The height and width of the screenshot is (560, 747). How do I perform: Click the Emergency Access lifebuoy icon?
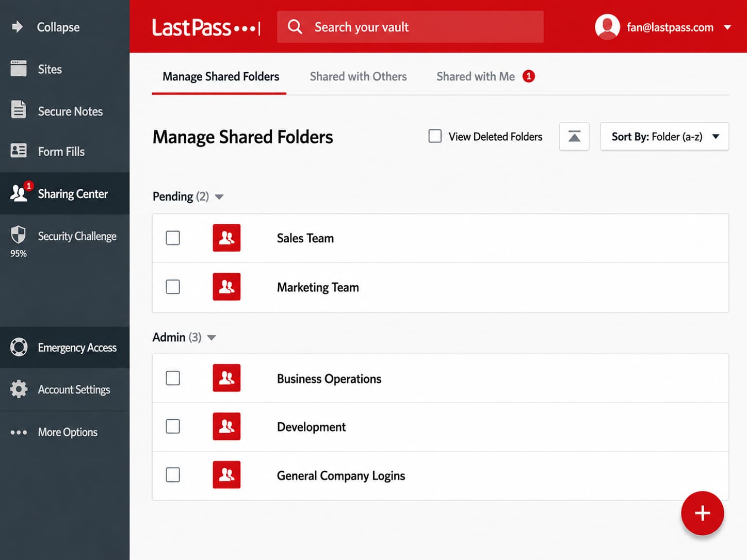pos(19,347)
